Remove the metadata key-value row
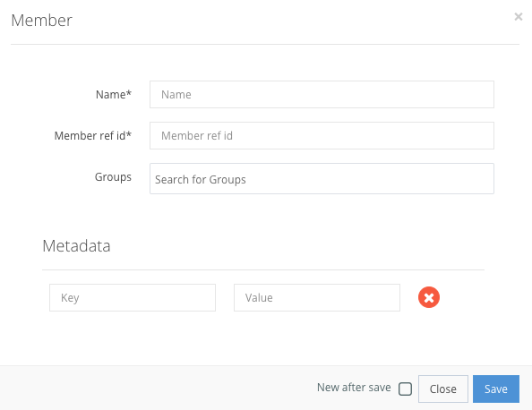Screen dimensions: 532x410 [428, 297]
